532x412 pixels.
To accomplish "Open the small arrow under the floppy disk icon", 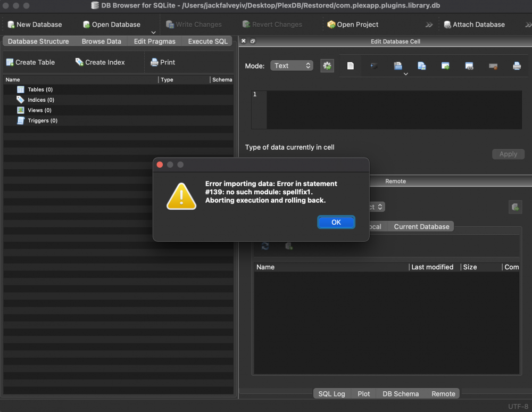I will (405, 73).
